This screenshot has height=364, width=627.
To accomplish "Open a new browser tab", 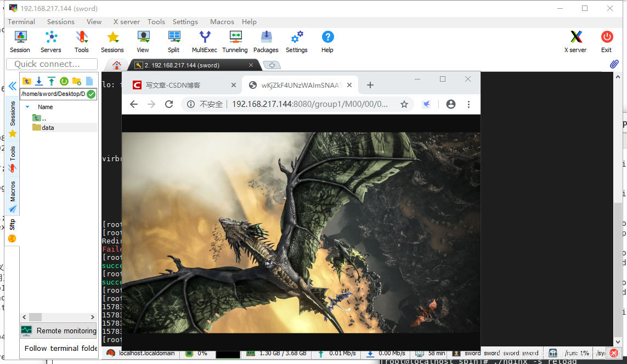I will (x=370, y=85).
